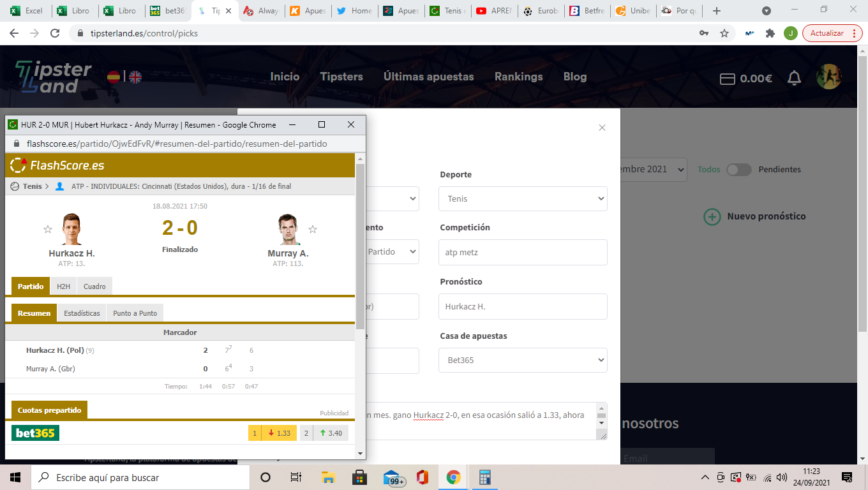Viewport: 868px width, 490px height.
Task: Click odds 3.40 for player 2
Action: [x=324, y=433]
